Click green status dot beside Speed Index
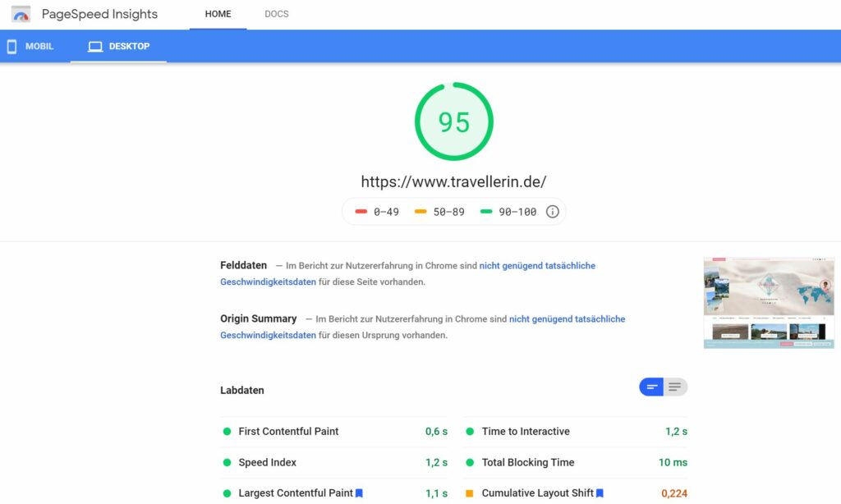 (x=227, y=462)
